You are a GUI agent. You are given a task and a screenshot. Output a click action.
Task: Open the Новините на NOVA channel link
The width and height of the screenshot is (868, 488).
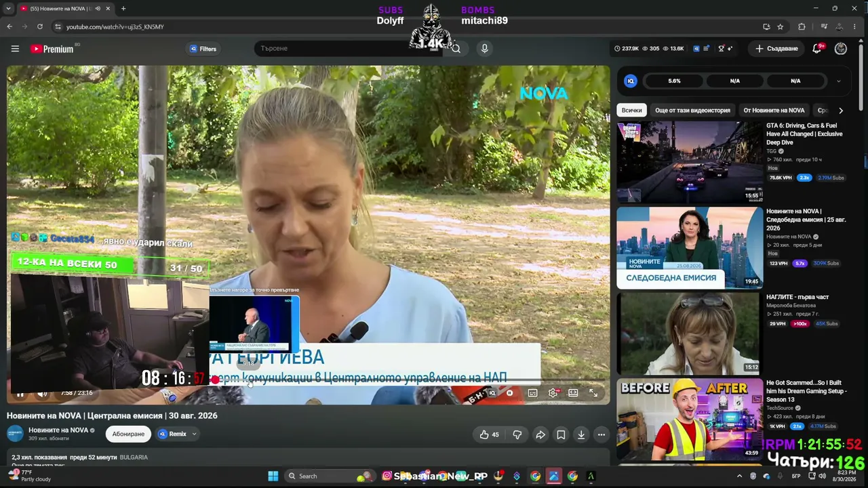pyautogui.click(x=58, y=430)
